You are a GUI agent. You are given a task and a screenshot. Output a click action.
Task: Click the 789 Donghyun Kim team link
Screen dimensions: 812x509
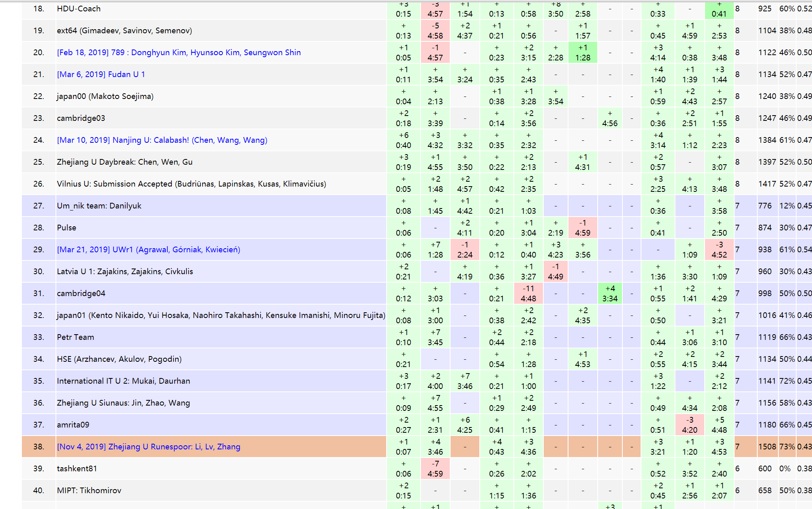pyautogui.click(x=179, y=52)
